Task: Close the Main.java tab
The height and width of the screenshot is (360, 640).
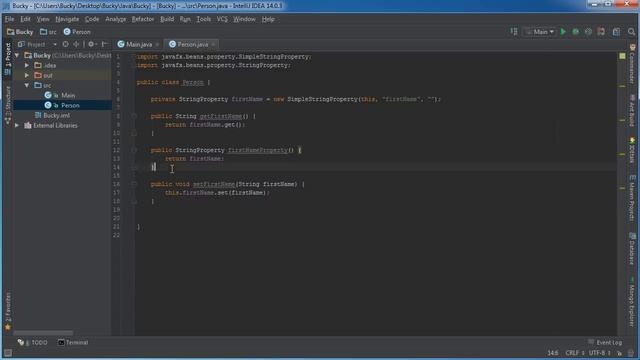Action: tap(157, 44)
